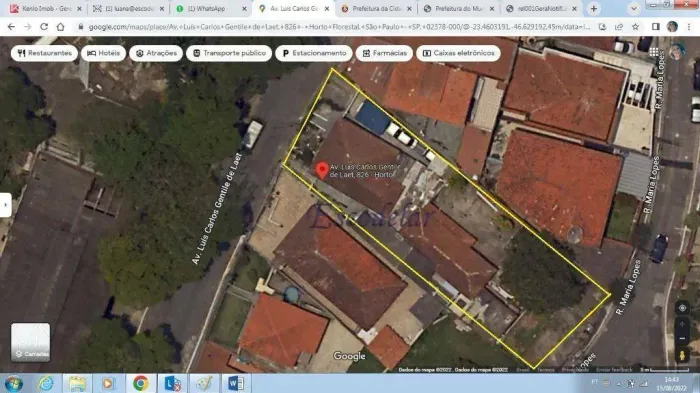Image resolution: width=700 pixels, height=393 pixels.
Task: Open the Paint taskbar icon
Action: coord(204,384)
